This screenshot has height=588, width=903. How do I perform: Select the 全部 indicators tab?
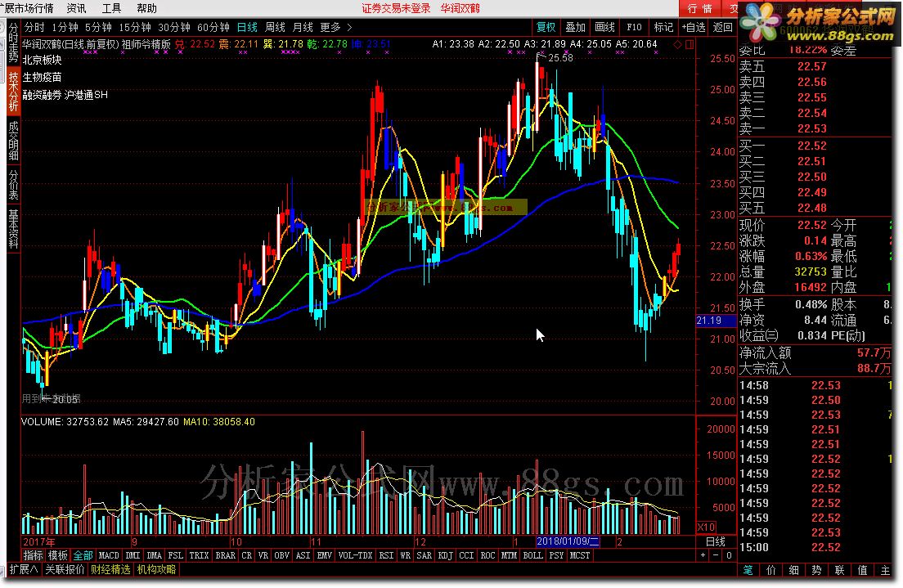83,555
